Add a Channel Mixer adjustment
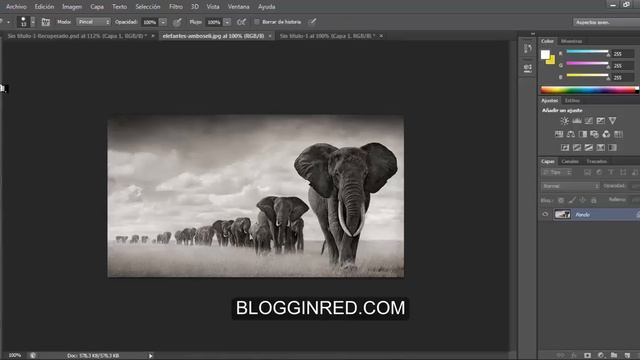 click(x=606, y=134)
